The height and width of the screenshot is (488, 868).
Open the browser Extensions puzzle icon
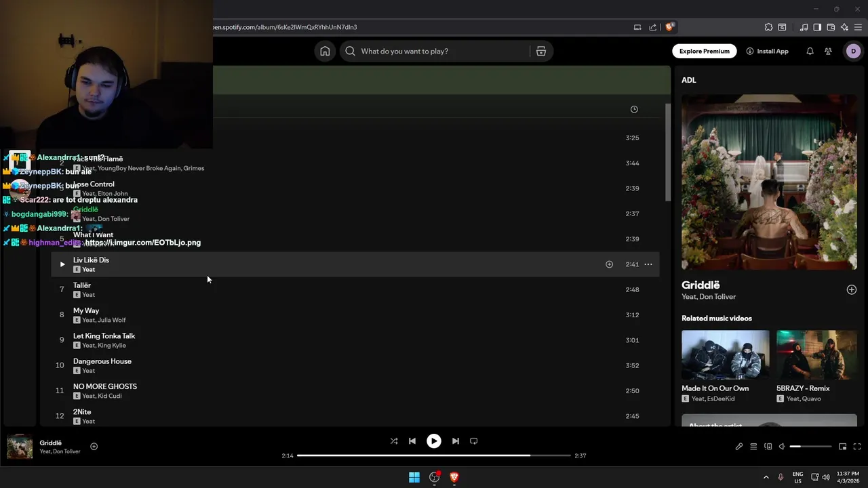point(768,27)
